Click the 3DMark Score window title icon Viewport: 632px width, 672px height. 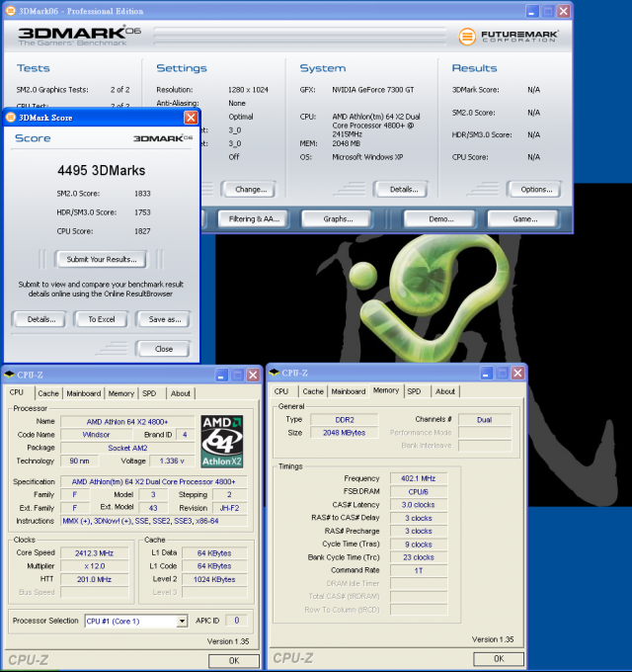point(11,118)
